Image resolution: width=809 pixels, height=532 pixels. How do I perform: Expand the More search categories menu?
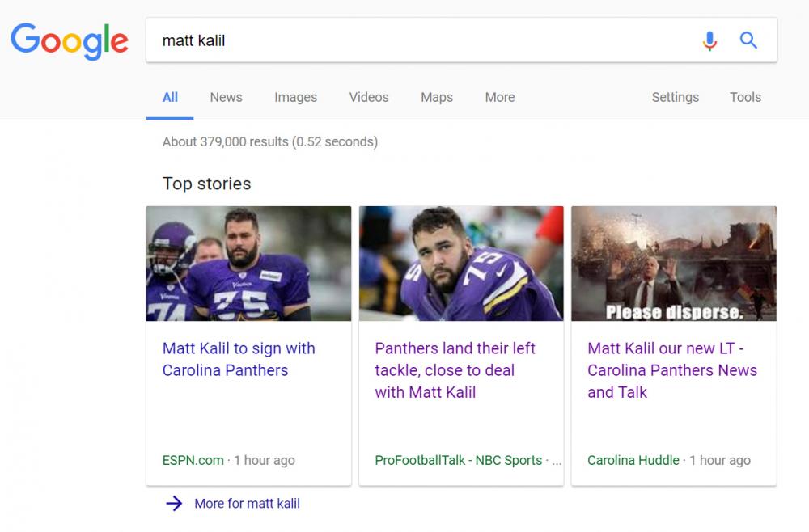click(500, 97)
